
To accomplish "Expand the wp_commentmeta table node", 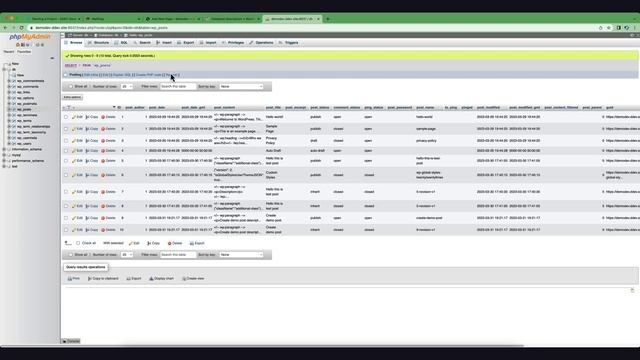I will click(x=9, y=81).
